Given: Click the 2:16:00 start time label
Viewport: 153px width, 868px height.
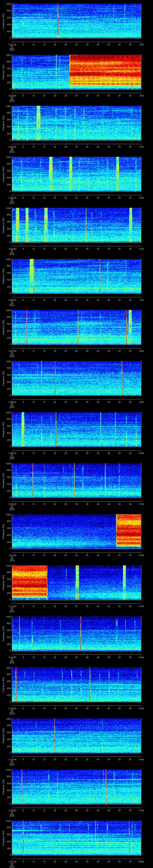Looking at the screenshot, I should [x=12, y=810].
